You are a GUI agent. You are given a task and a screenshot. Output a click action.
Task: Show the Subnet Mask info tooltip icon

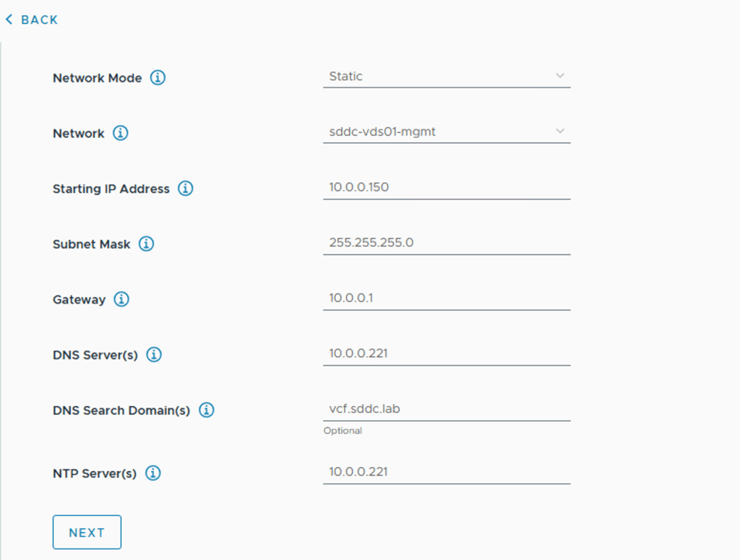point(147,244)
